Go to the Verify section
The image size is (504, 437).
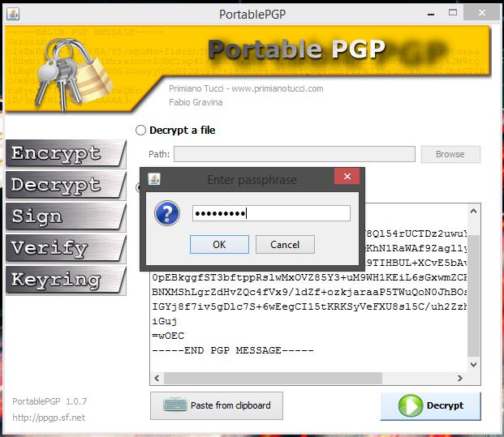point(66,248)
